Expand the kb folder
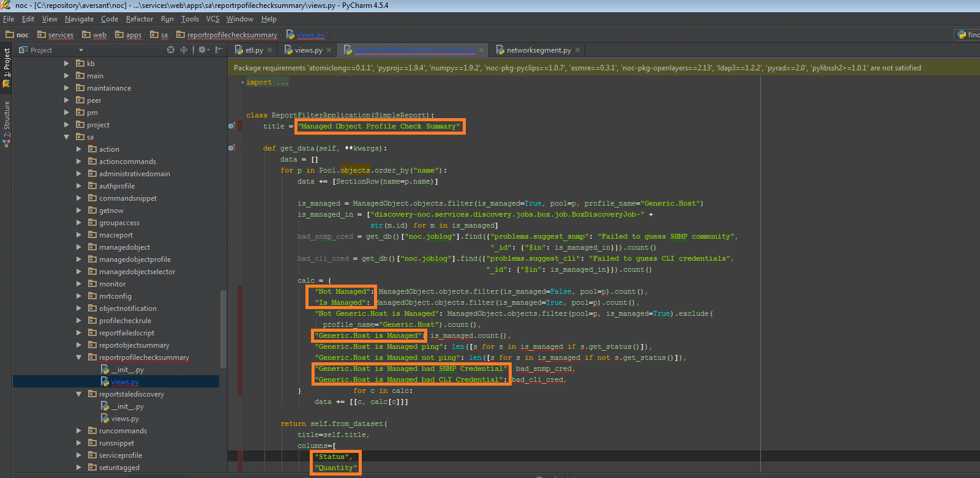Image resolution: width=980 pixels, height=478 pixels. pyautogui.click(x=67, y=64)
